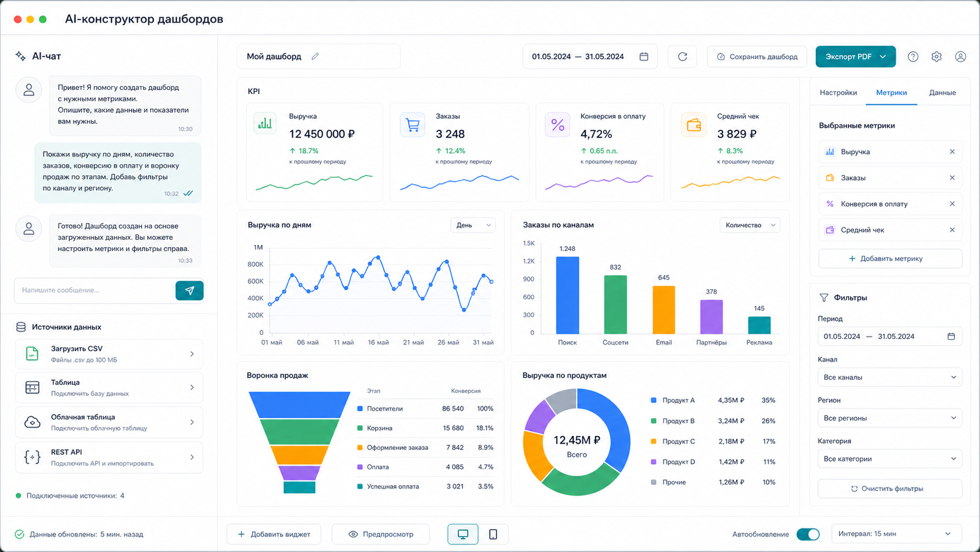Open the Таблица data source row
Viewport: 980px width, 552px height.
(x=109, y=387)
